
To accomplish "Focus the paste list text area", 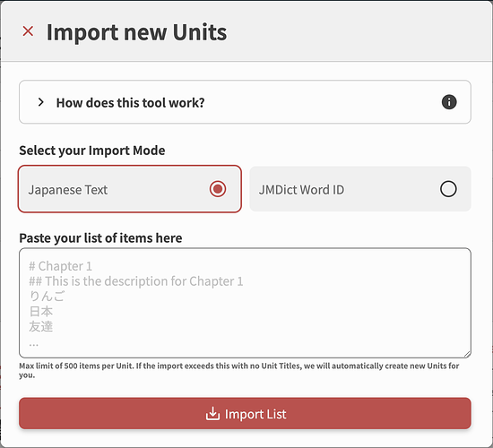I will (x=245, y=303).
